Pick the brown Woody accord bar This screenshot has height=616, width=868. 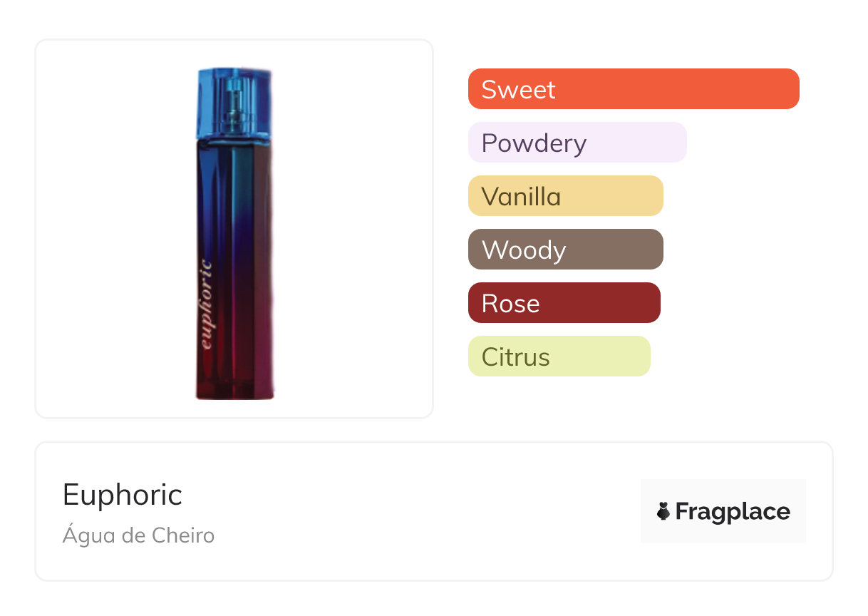point(565,250)
